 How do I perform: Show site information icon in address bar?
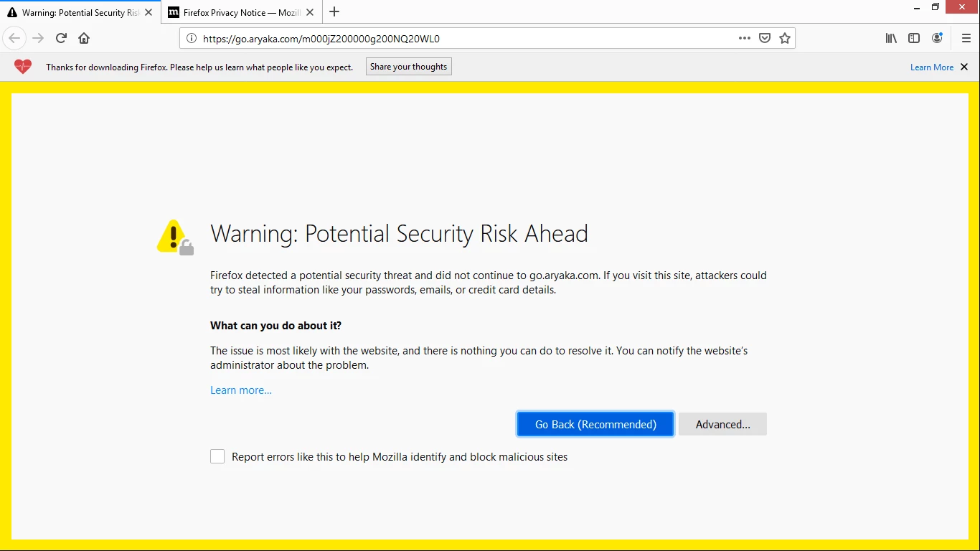pyautogui.click(x=192, y=38)
